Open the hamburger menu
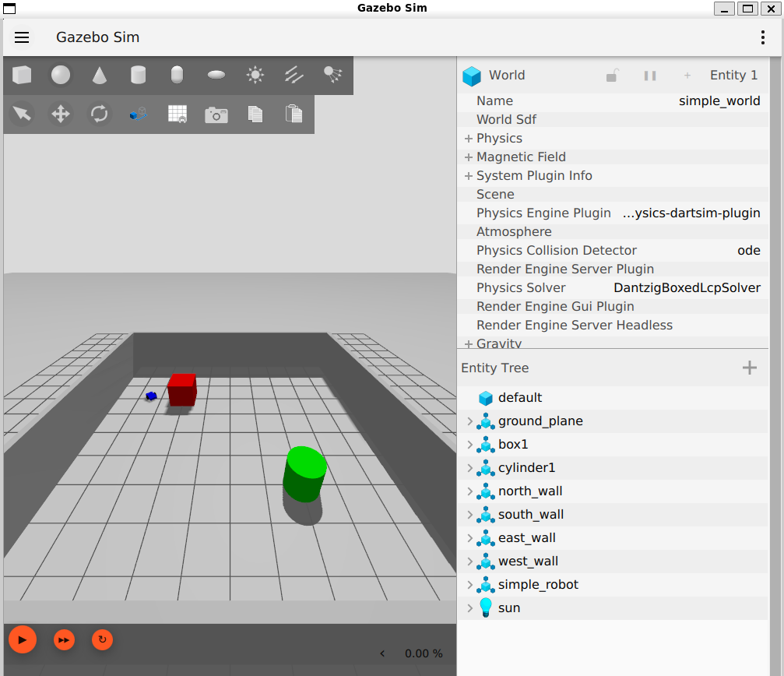Image resolution: width=784 pixels, height=676 pixels. click(22, 37)
